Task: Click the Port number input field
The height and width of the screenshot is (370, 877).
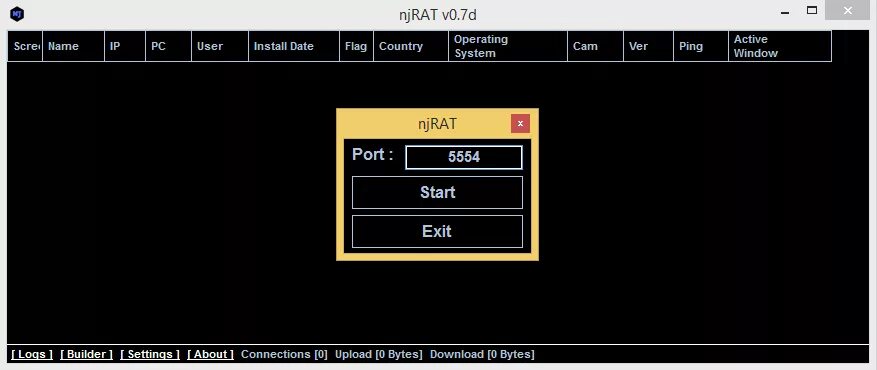Action: click(464, 157)
